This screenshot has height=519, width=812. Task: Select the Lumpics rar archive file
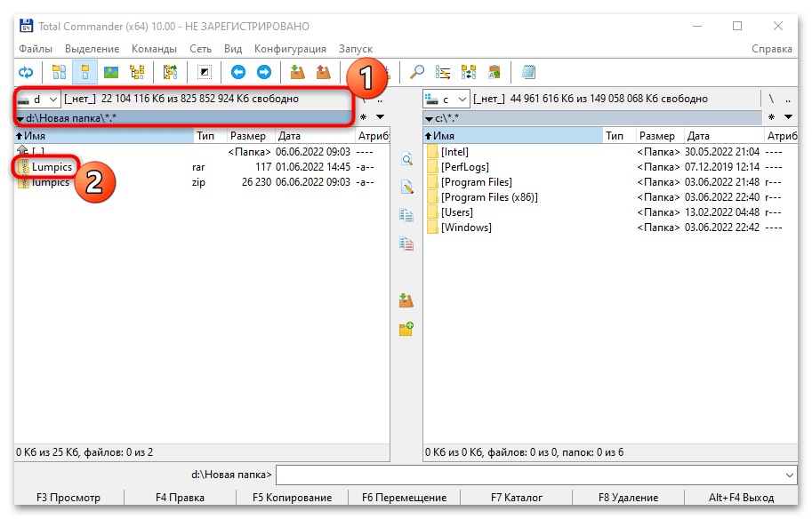click(52, 167)
